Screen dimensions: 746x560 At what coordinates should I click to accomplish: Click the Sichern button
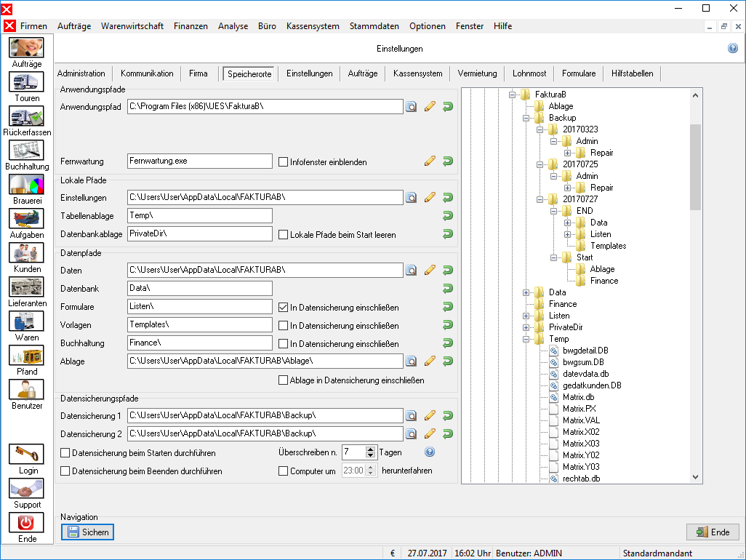(x=87, y=532)
